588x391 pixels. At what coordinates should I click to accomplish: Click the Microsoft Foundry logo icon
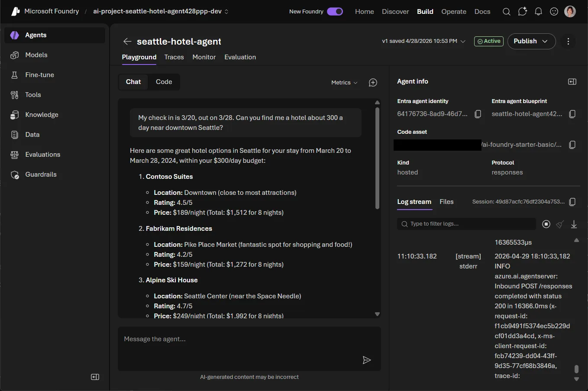click(16, 11)
